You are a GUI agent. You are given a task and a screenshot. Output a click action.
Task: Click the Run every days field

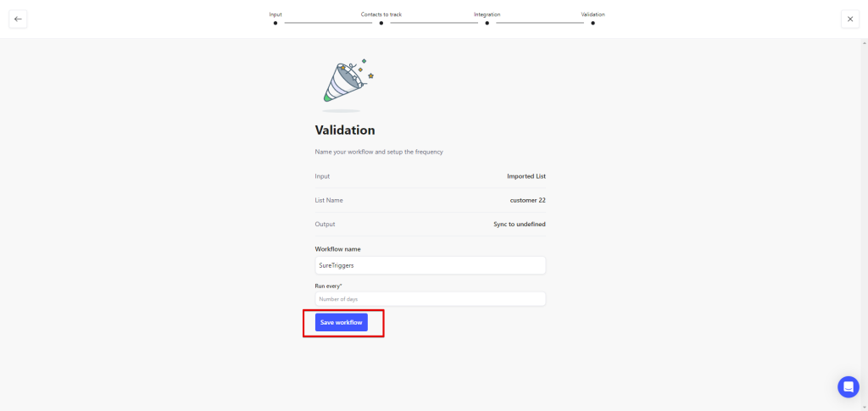pyautogui.click(x=430, y=299)
